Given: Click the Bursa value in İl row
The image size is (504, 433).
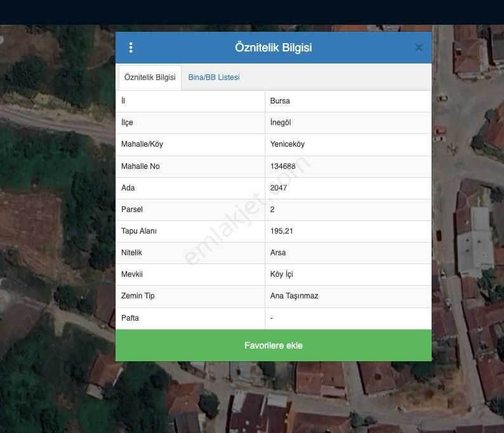Looking at the screenshot, I should [x=280, y=101].
